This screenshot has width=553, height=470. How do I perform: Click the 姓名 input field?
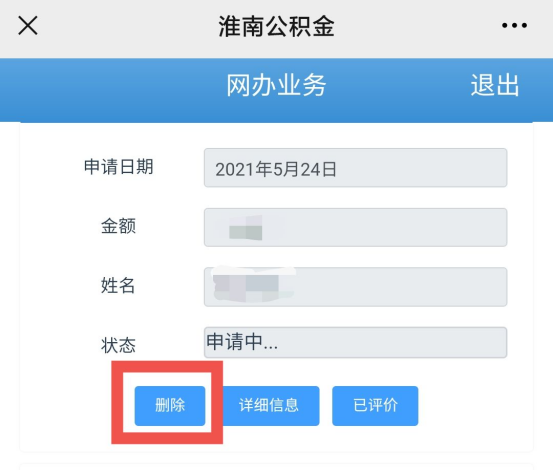pos(356,287)
